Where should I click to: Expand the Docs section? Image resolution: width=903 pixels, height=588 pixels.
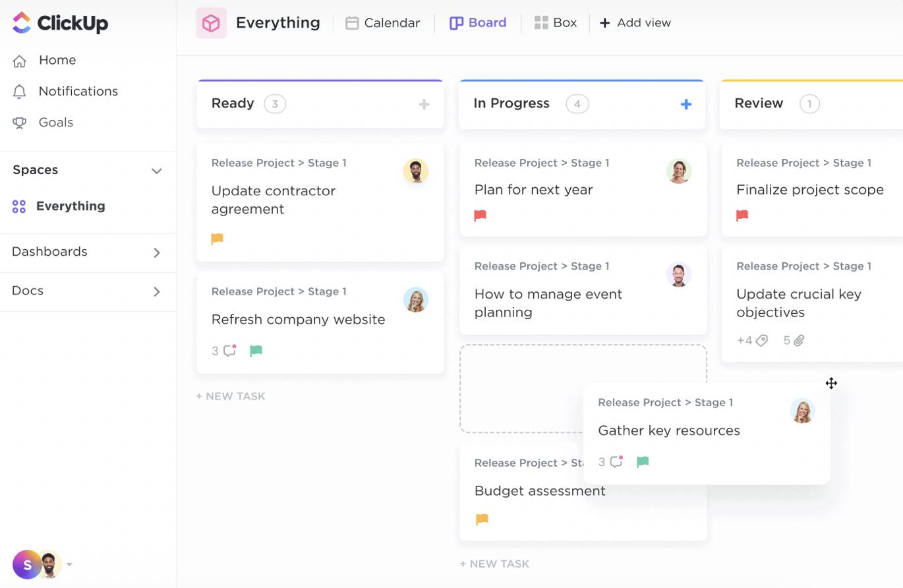[157, 291]
